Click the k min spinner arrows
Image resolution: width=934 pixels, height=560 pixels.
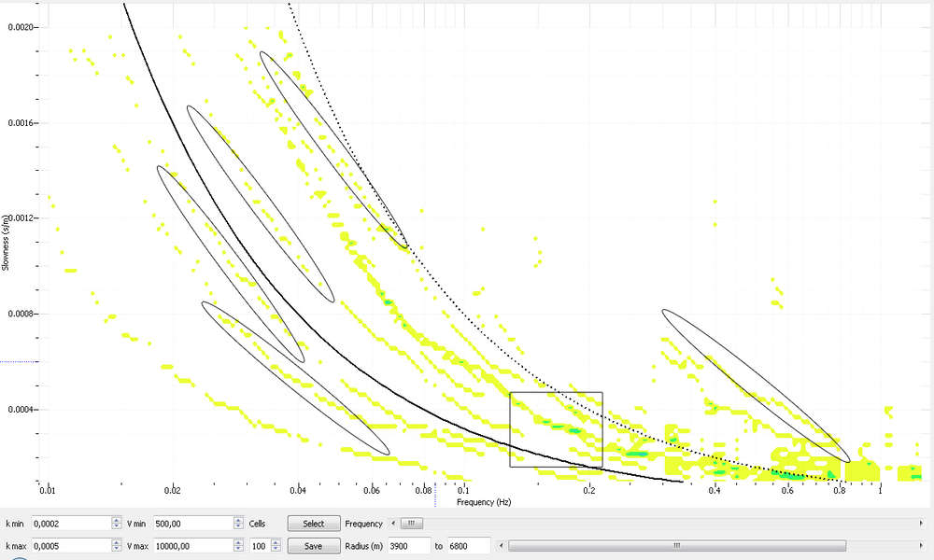click(117, 525)
